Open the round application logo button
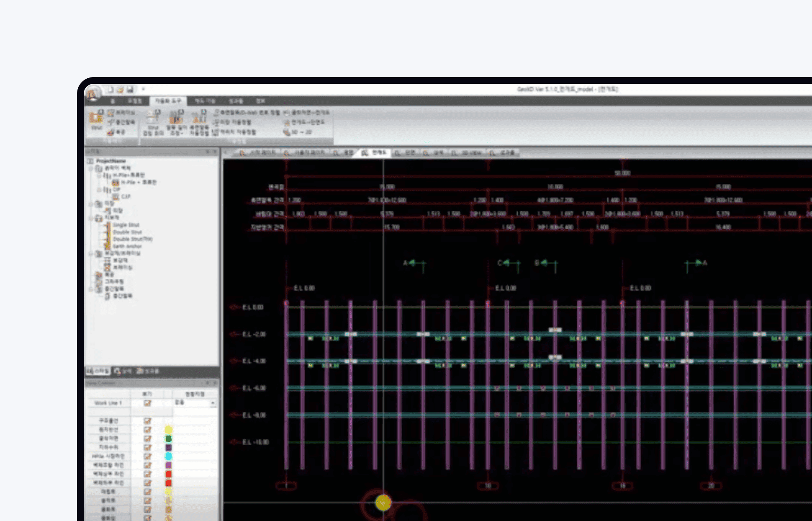 [x=93, y=93]
